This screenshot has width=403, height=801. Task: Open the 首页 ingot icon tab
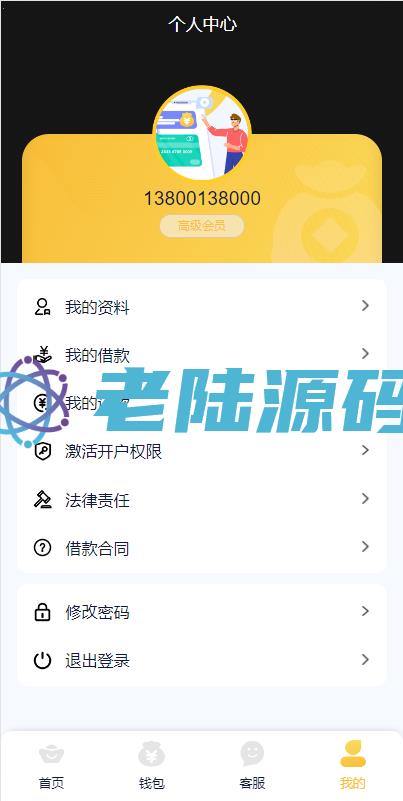[x=51, y=766]
